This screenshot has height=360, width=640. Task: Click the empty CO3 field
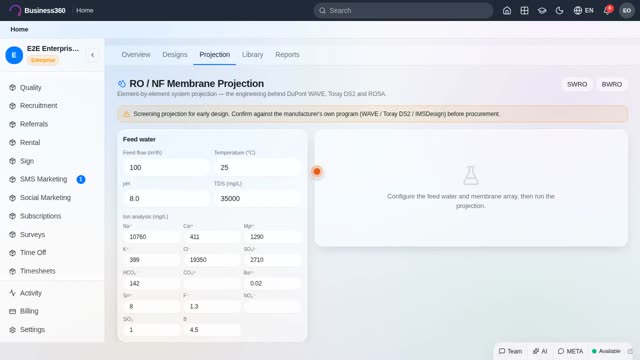click(212, 283)
